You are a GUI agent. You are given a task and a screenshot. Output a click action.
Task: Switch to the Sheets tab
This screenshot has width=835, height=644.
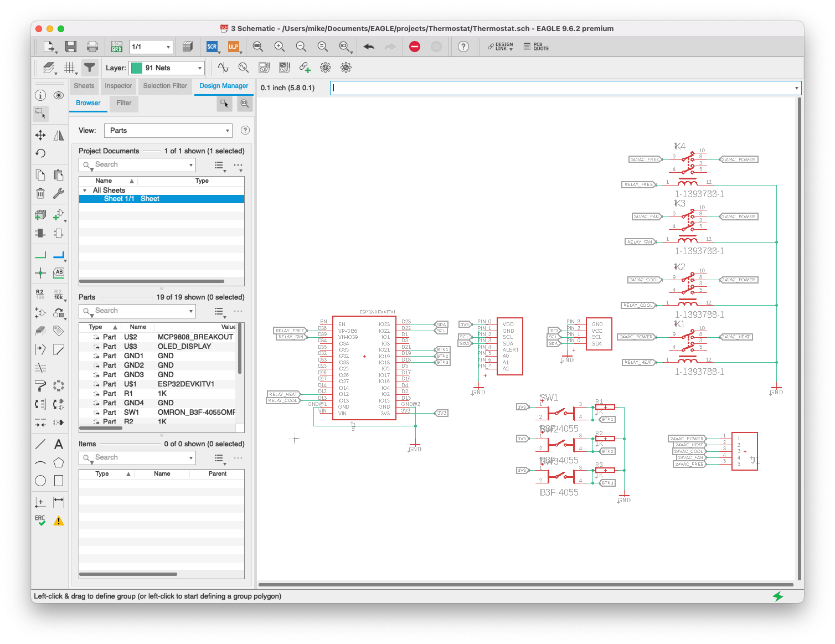point(84,86)
